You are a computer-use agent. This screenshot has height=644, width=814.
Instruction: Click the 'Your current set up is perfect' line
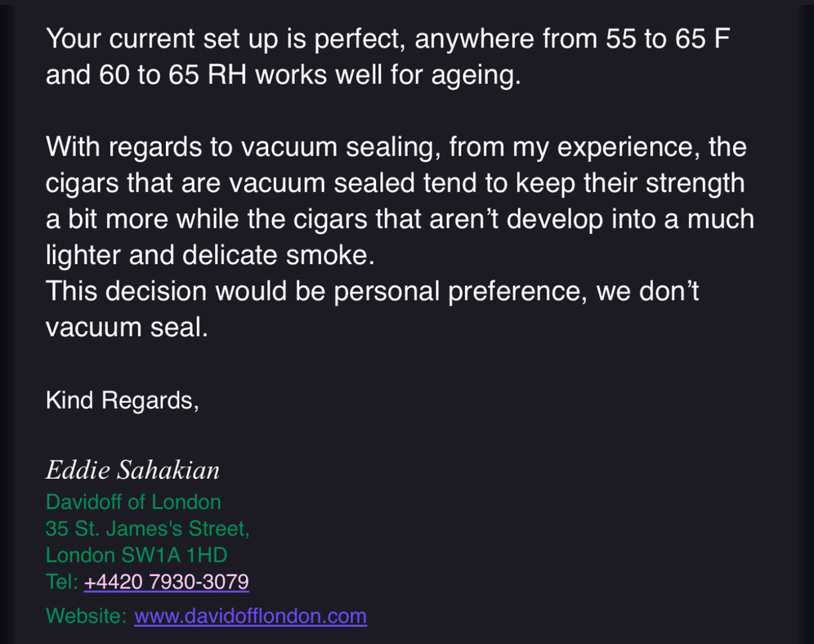click(x=387, y=39)
